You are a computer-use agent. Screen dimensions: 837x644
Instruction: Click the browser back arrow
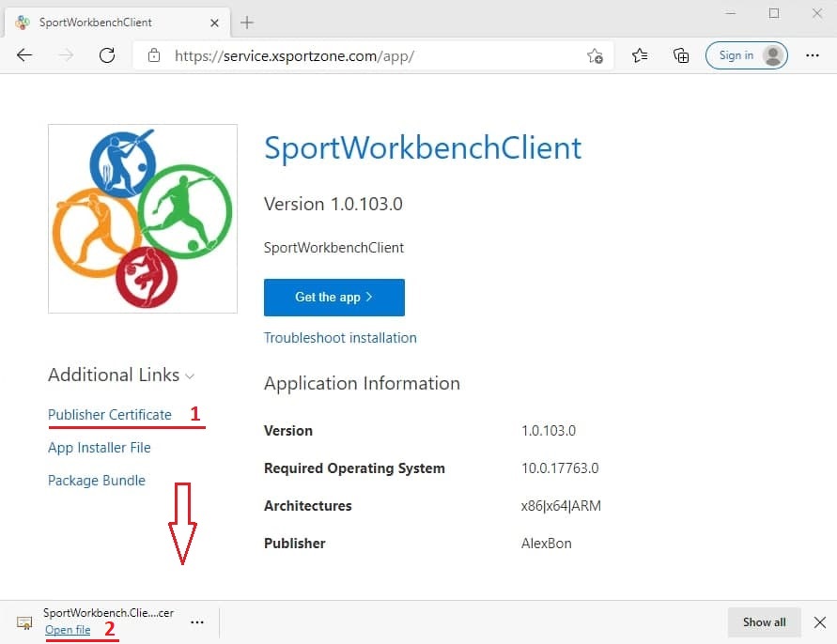pyautogui.click(x=25, y=55)
